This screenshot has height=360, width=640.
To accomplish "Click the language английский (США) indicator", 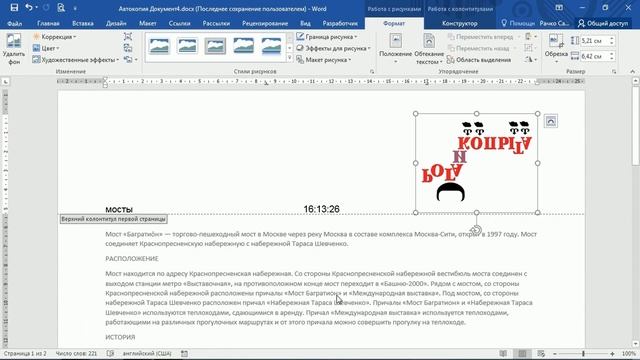I will pyautogui.click(x=147, y=353).
